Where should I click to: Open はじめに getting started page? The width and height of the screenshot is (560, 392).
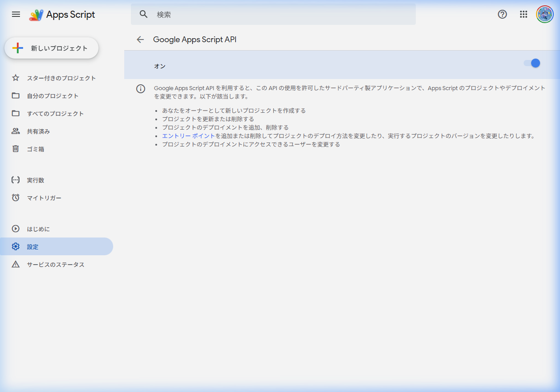click(x=56, y=229)
